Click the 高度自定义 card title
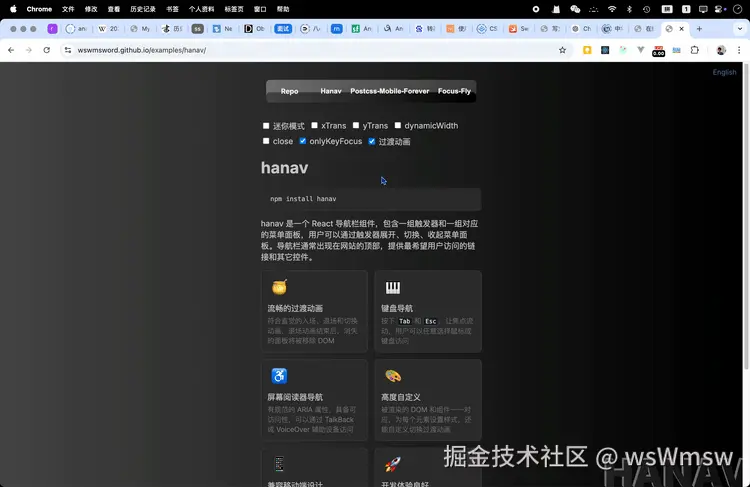 coord(401,397)
